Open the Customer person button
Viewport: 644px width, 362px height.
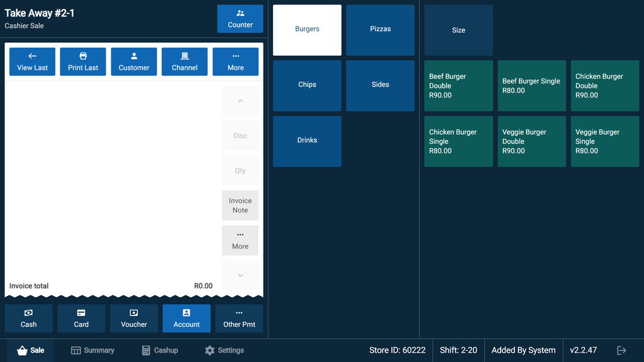[134, 62]
